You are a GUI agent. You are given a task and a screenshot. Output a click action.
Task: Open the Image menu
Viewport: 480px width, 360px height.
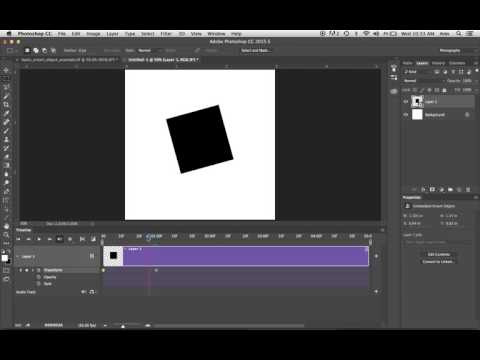coord(93,34)
